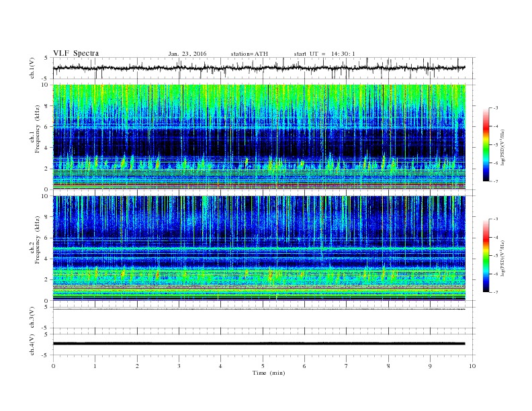Click the "5" tick label below the time axis
The height and width of the screenshot is (411, 532).
[x=263, y=366]
